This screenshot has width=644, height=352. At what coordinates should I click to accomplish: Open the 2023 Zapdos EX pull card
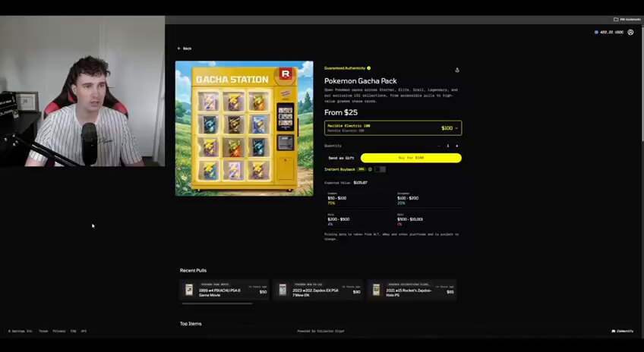click(x=318, y=290)
